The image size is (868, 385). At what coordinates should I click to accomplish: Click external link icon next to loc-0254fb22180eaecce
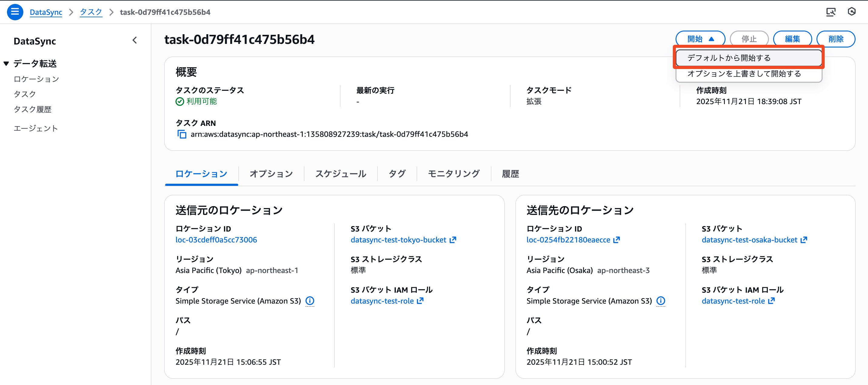617,240
